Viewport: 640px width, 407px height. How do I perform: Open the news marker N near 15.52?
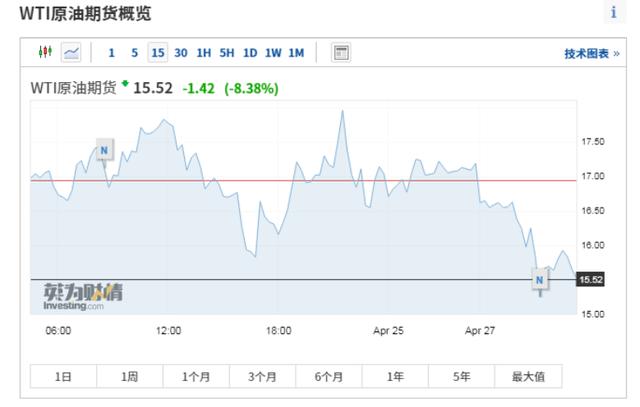click(x=540, y=280)
